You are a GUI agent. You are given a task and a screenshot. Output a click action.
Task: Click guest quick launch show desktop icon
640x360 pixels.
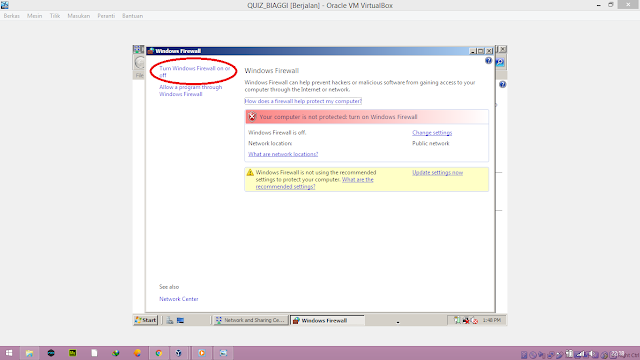pyautogui.click(x=180, y=320)
